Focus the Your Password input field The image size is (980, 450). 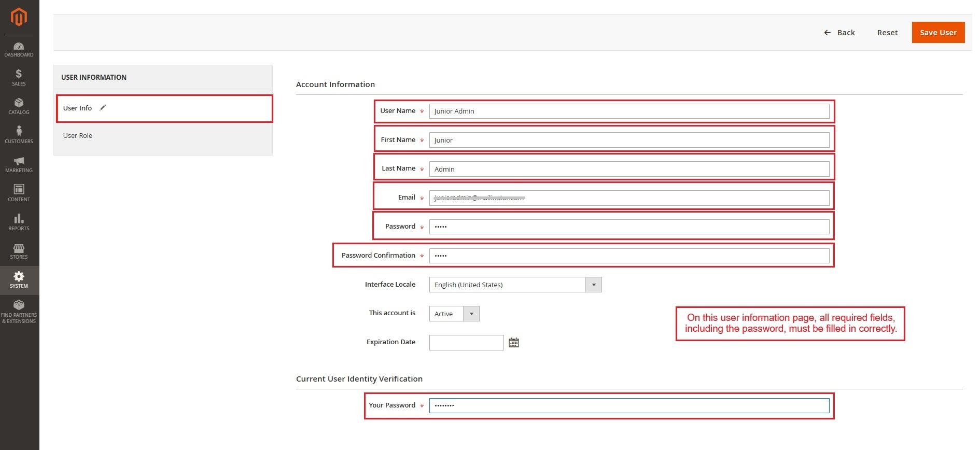(628, 405)
